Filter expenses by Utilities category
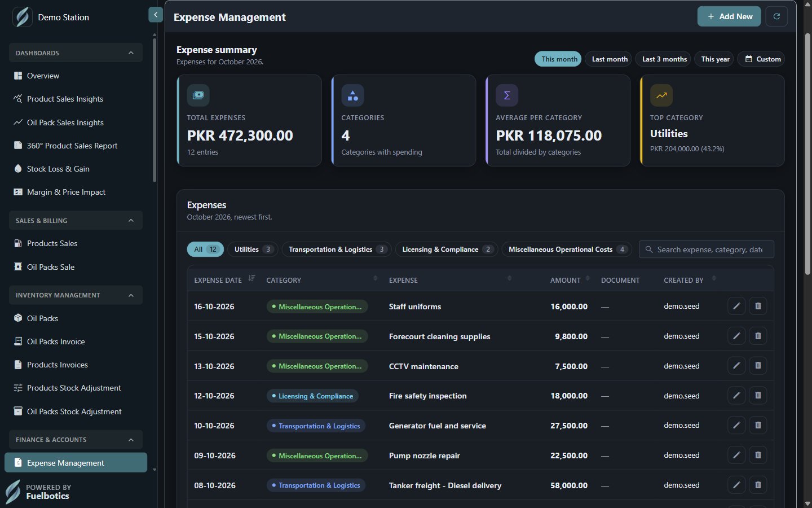812x508 pixels. click(x=253, y=249)
